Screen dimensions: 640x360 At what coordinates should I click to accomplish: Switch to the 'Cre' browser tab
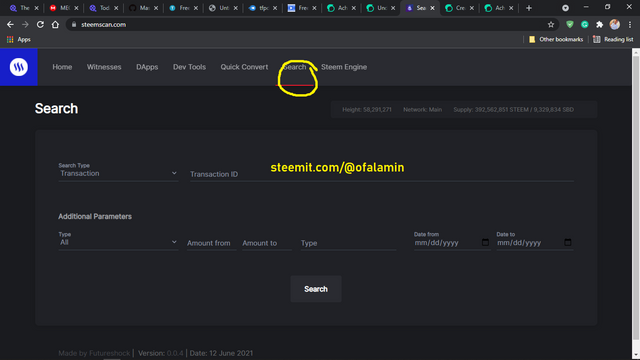(459, 8)
